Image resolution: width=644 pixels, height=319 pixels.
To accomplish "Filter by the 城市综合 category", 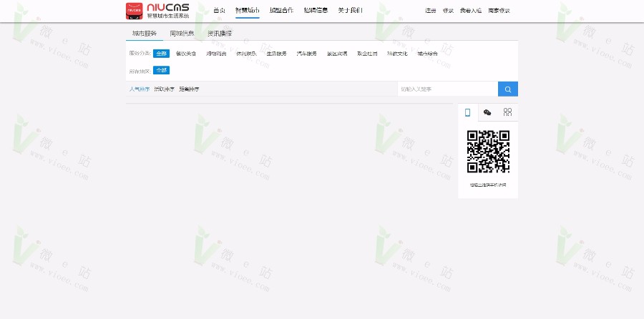I will (x=428, y=54).
